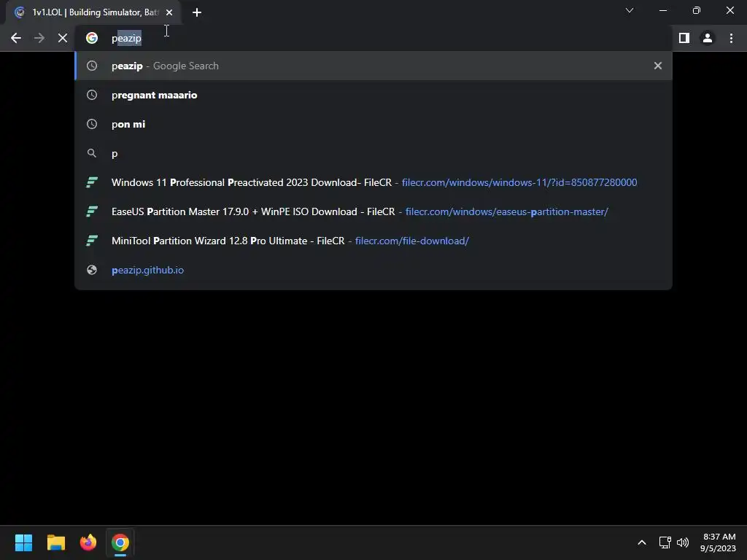Remove the peazip suggestion
747x560 pixels.
point(658,66)
